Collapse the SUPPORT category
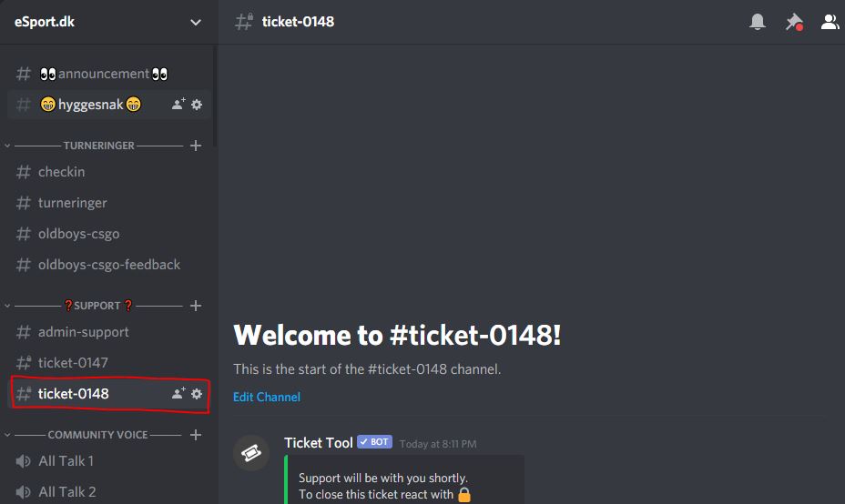 point(97,306)
